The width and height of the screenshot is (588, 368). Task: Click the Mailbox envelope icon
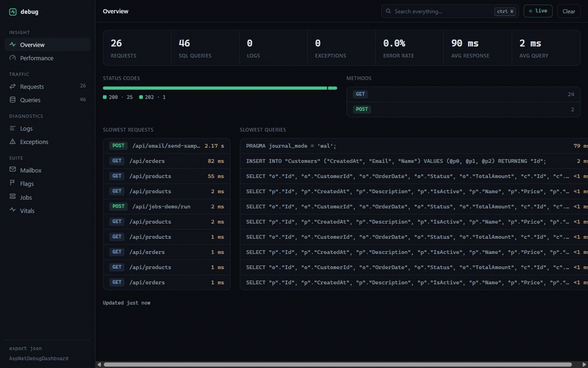click(13, 169)
